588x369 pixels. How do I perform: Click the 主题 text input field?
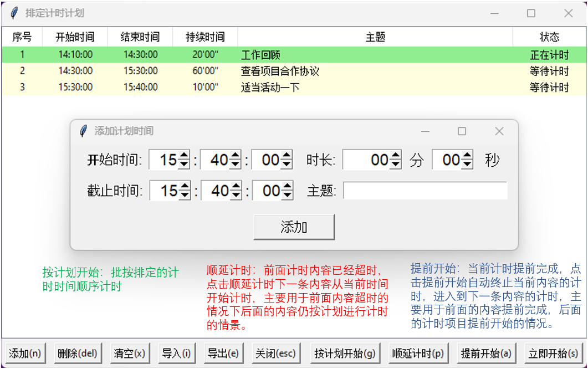425,191
